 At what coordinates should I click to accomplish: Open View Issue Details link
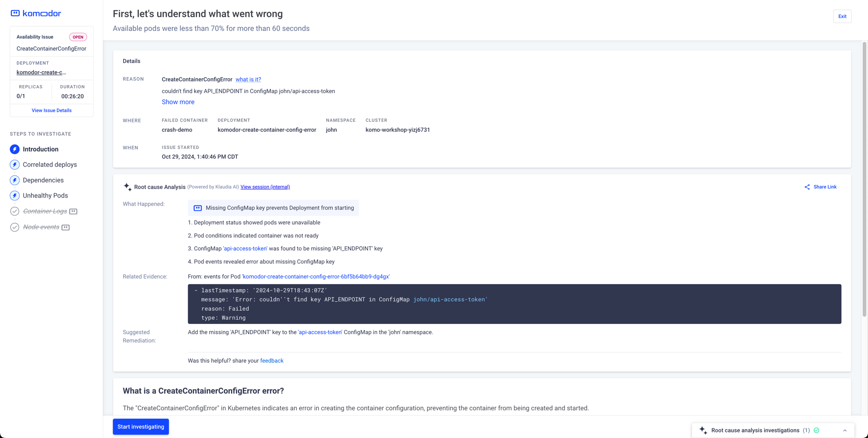click(x=52, y=110)
